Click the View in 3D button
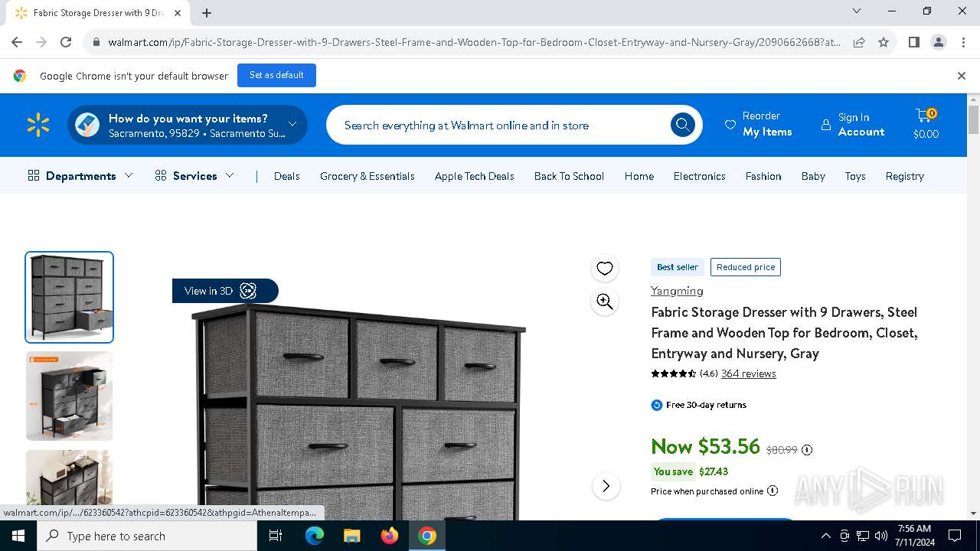 [x=225, y=291]
